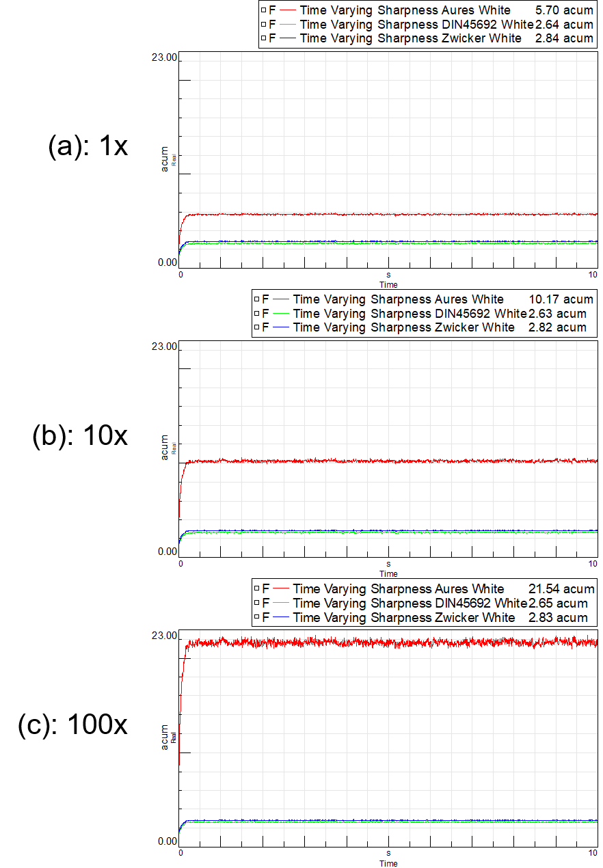Toggle checkbox for Zwicker White 2.84 acum trace

point(263,38)
